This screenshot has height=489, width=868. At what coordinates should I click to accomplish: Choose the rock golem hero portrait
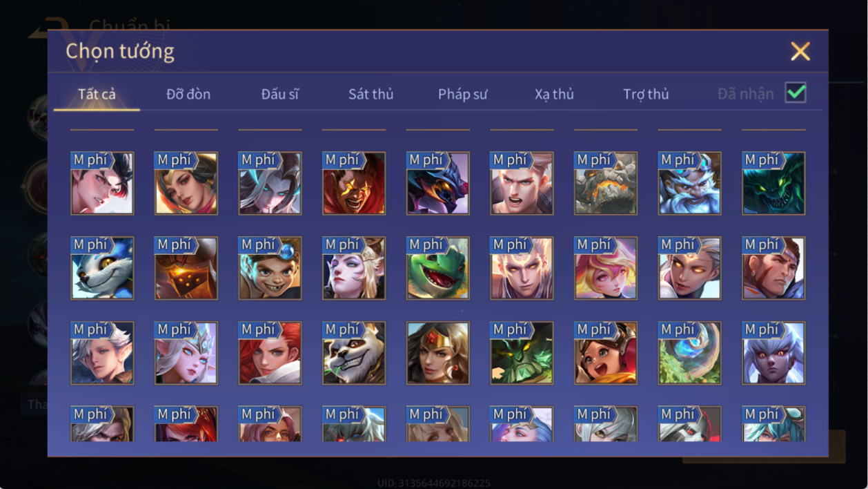(x=606, y=183)
